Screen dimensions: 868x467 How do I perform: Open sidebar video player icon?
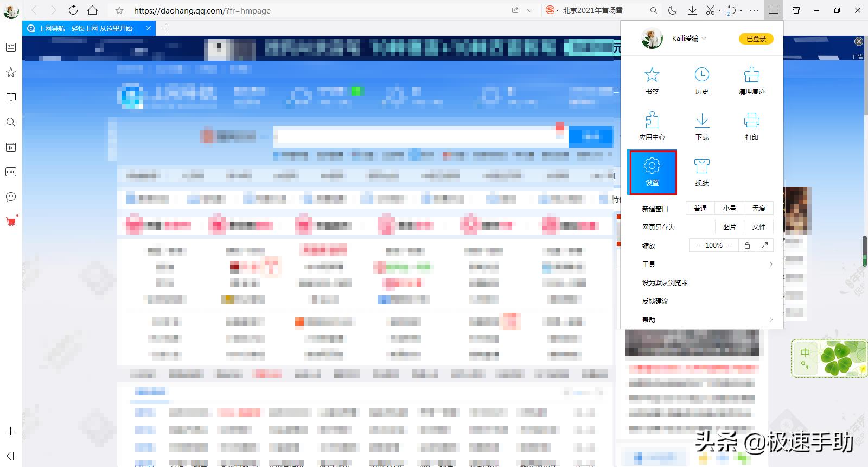pyautogui.click(x=10, y=147)
